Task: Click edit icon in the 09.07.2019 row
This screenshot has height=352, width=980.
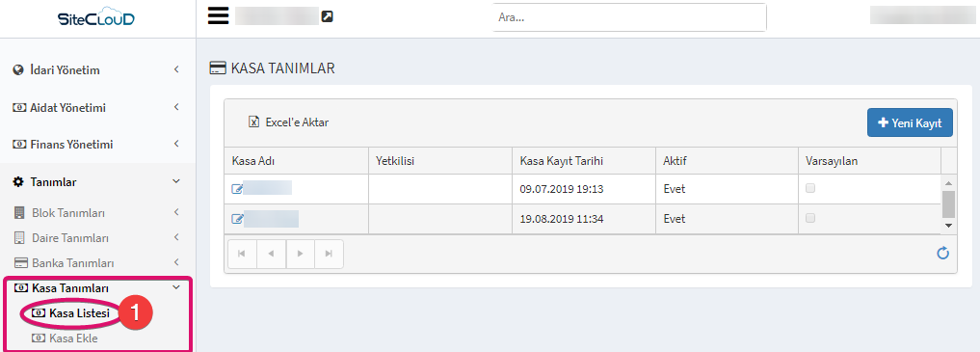Action: (237, 189)
